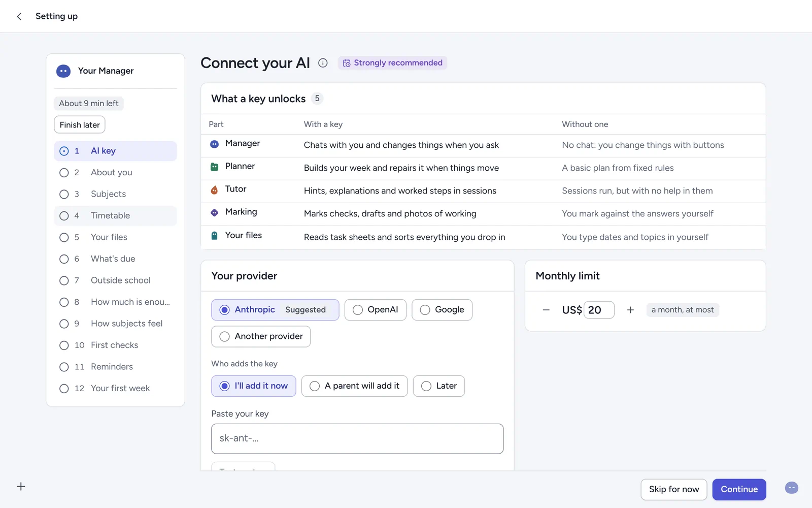Click the Manager row icon
Screen dimensions: 812x508
click(214, 144)
